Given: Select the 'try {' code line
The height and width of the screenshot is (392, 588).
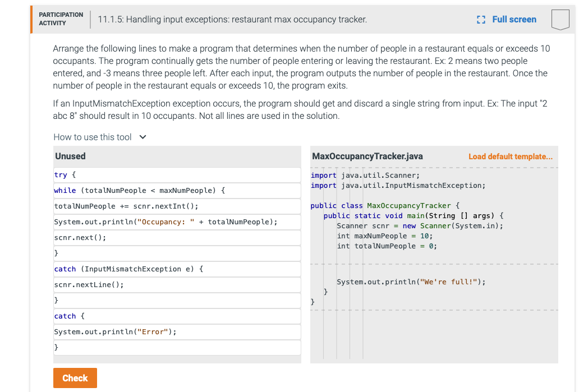Looking at the screenshot, I should [177, 174].
